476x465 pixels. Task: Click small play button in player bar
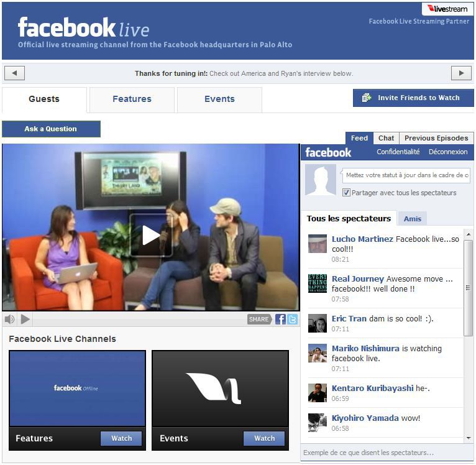(x=25, y=319)
